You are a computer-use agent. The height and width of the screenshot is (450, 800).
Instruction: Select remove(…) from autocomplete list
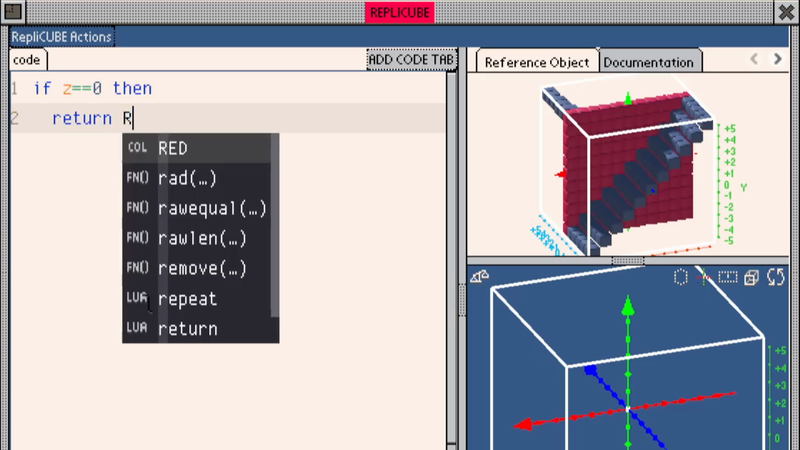click(196, 268)
